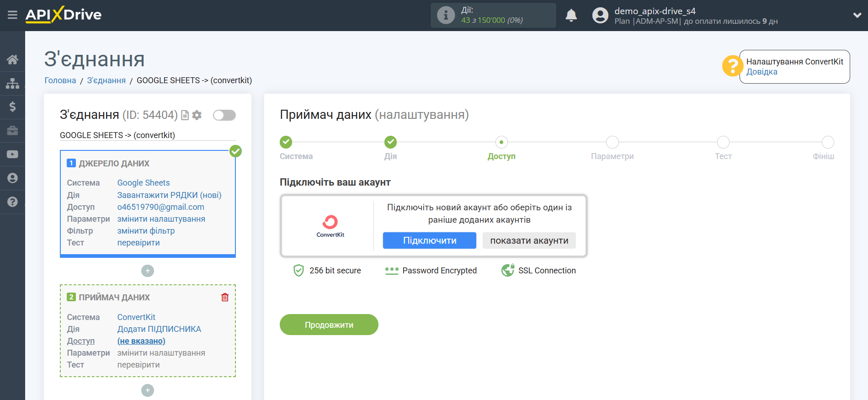The width and height of the screenshot is (868, 400).
Task: Click the Підключити button
Action: click(430, 240)
